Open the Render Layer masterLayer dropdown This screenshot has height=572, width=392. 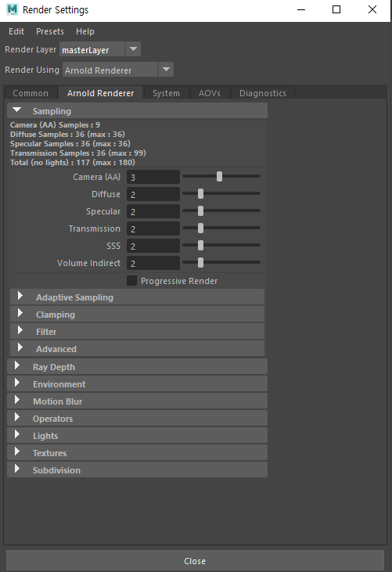pos(100,49)
